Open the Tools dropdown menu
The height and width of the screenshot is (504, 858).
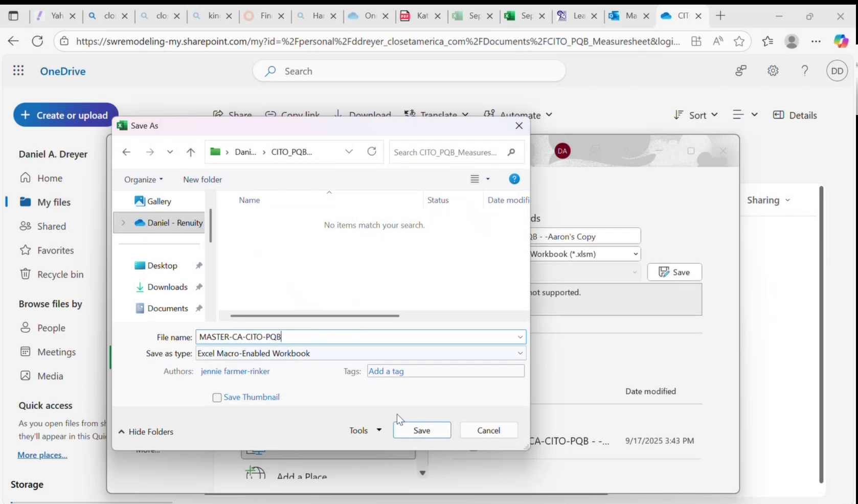[364, 430]
